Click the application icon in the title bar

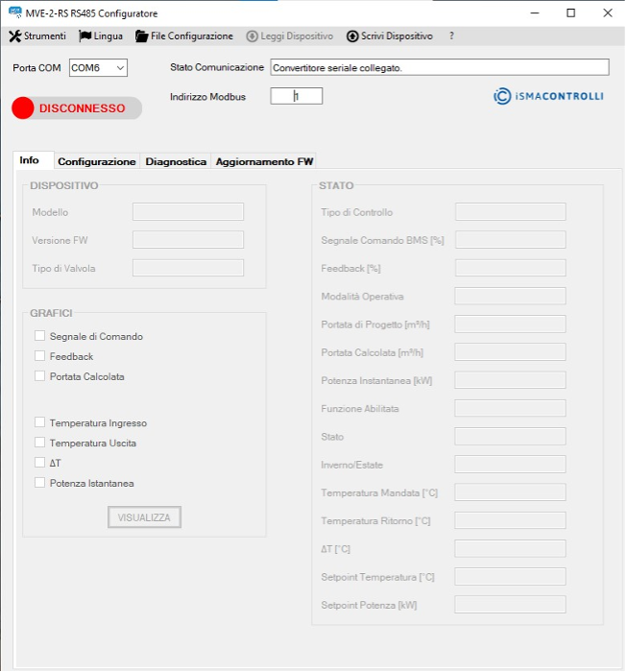(14, 12)
